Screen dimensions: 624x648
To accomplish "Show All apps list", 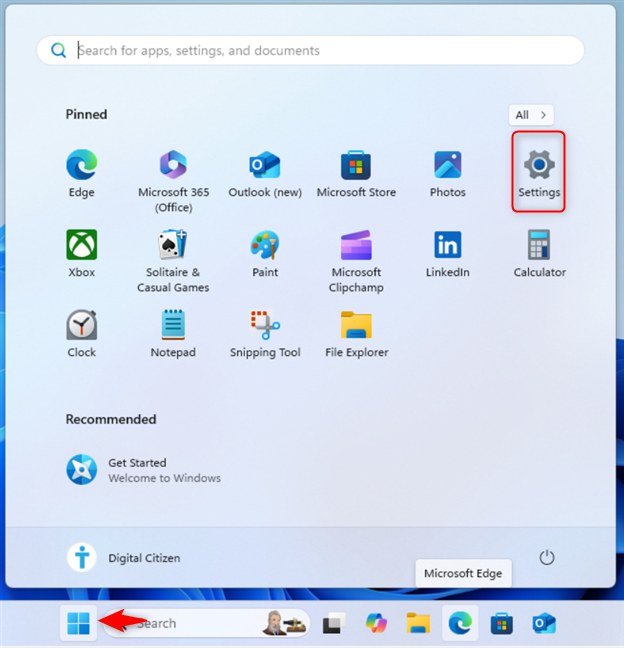I will coord(531,115).
